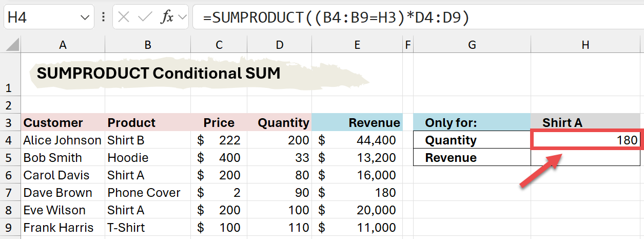
Task: Select the cell showing 180 quantity result
Action: [x=585, y=140]
